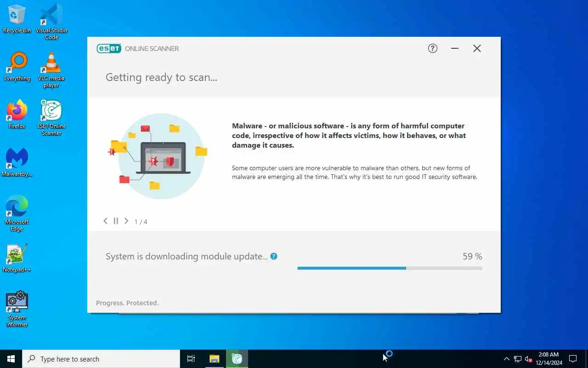This screenshot has width=588, height=368.
Task: Click the module update progress bar
Action: [x=390, y=268]
